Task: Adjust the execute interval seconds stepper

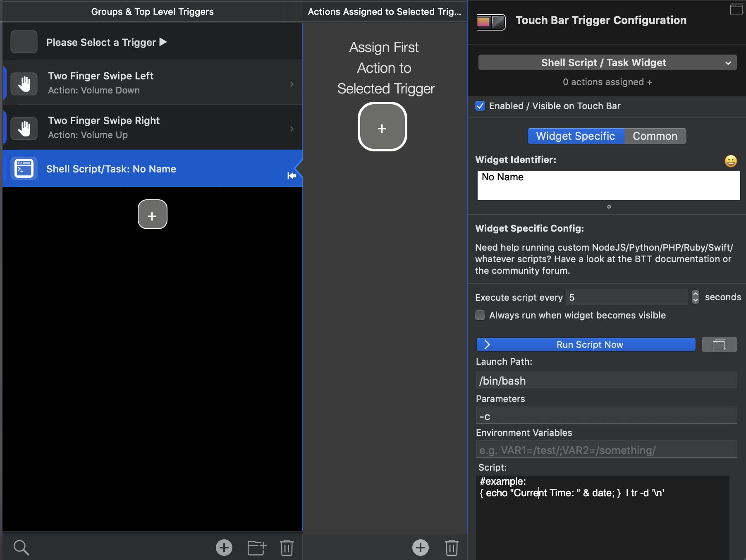Action: point(695,297)
